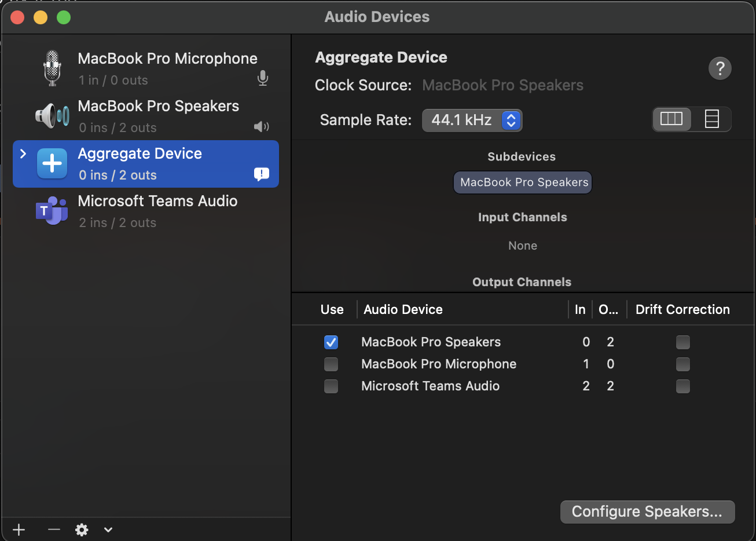Click the Microsoft Teams Audio table row name
Screen dimensions: 756x541
[x=430, y=386]
